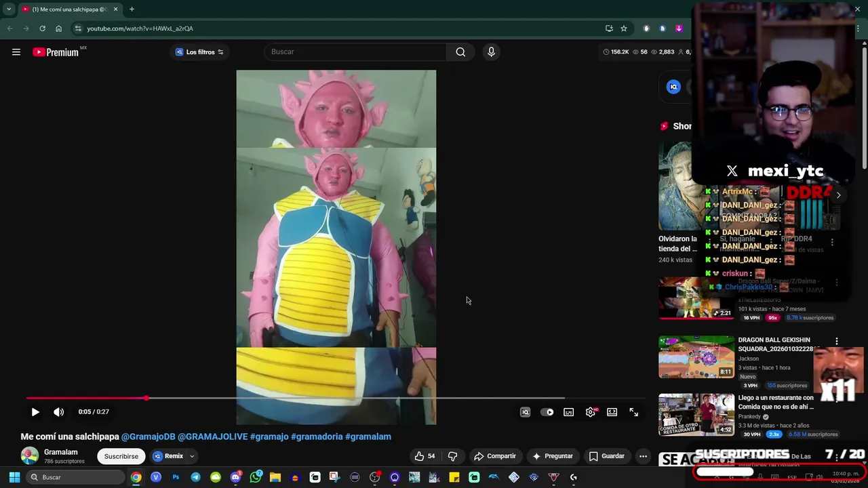Mute the video with the speaker icon
The image size is (868, 488).
click(59, 412)
